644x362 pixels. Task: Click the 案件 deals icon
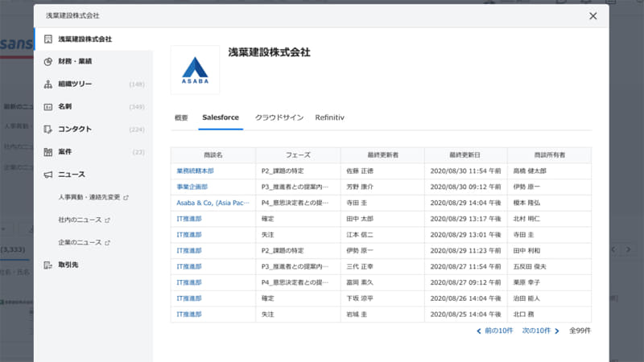[48, 152]
